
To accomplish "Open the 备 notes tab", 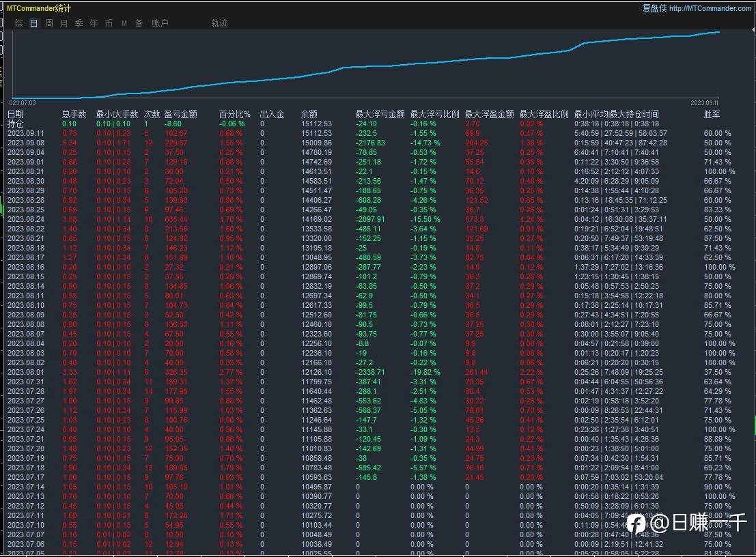I will [x=139, y=23].
